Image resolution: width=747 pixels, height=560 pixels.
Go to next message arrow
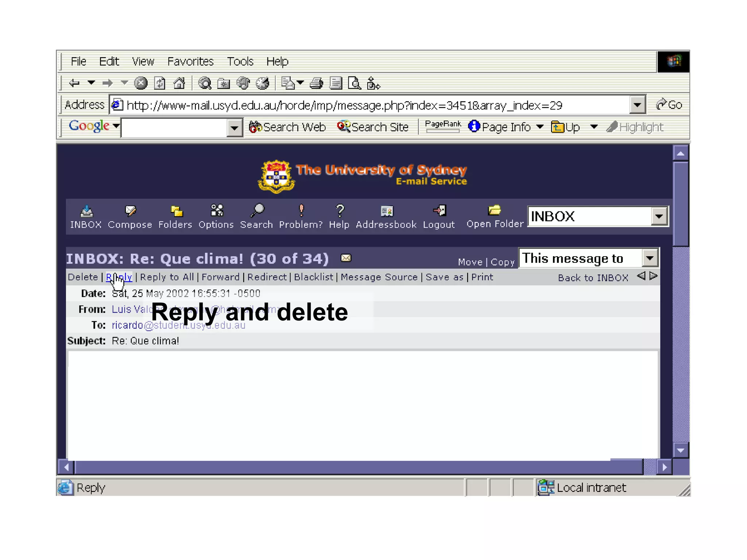tap(653, 276)
